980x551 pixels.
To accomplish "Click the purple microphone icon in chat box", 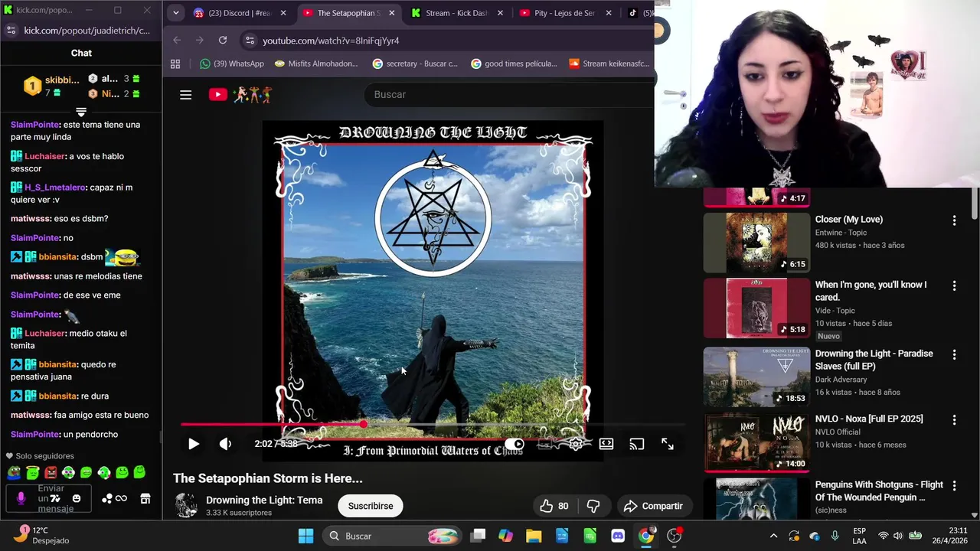I will tap(21, 498).
